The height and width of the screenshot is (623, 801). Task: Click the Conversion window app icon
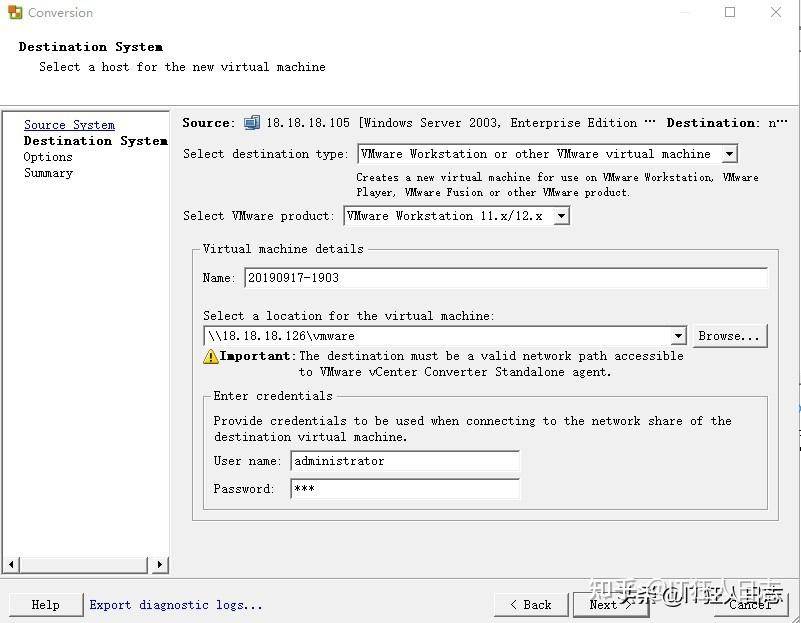point(15,12)
